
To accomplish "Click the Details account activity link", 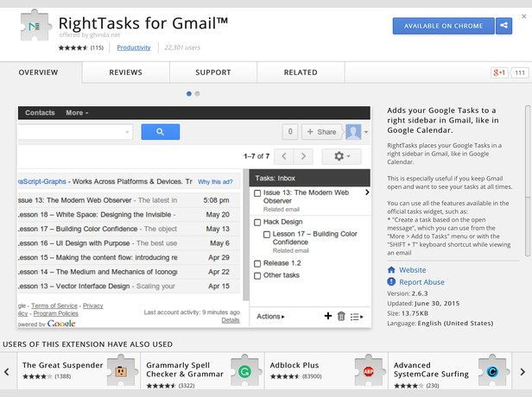I will [231, 320].
